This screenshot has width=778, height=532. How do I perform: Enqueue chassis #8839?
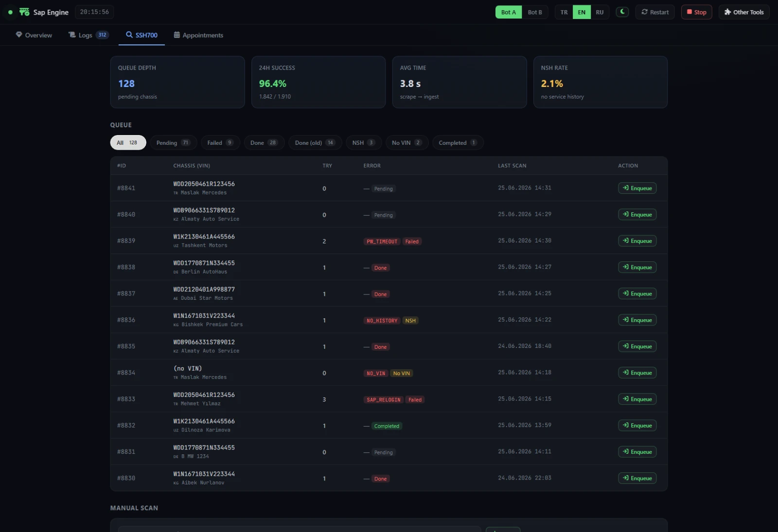click(637, 241)
